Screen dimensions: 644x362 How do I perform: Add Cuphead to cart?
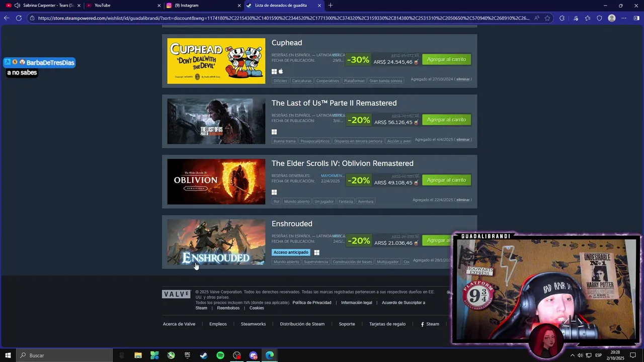446,59
